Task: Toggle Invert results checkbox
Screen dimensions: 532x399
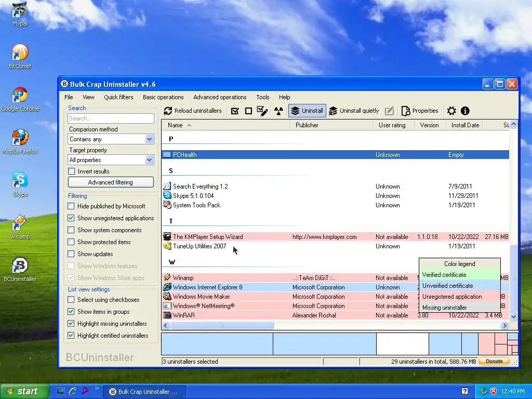Action: coord(71,171)
